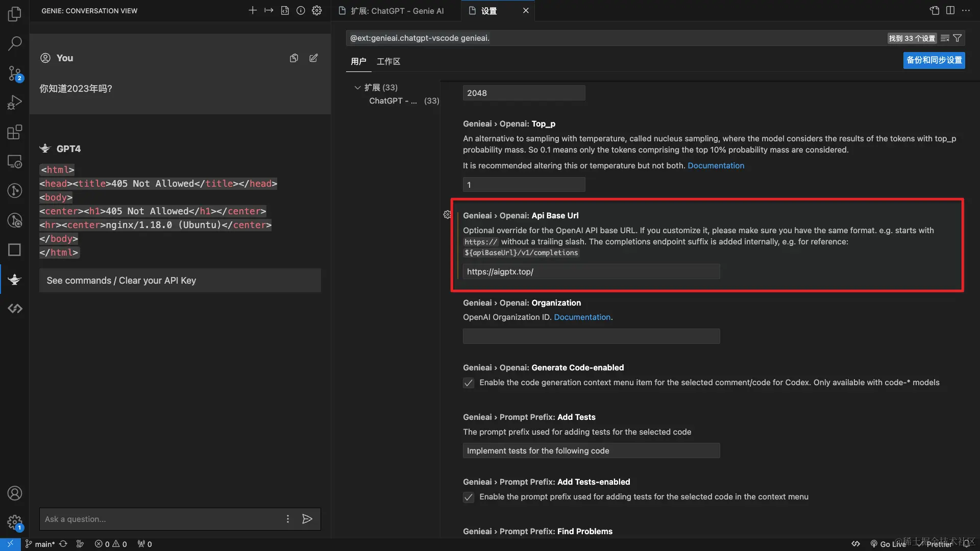Click the angle-brackets code icon in activity bar
This screenshot has width=980, height=551.
point(15,309)
